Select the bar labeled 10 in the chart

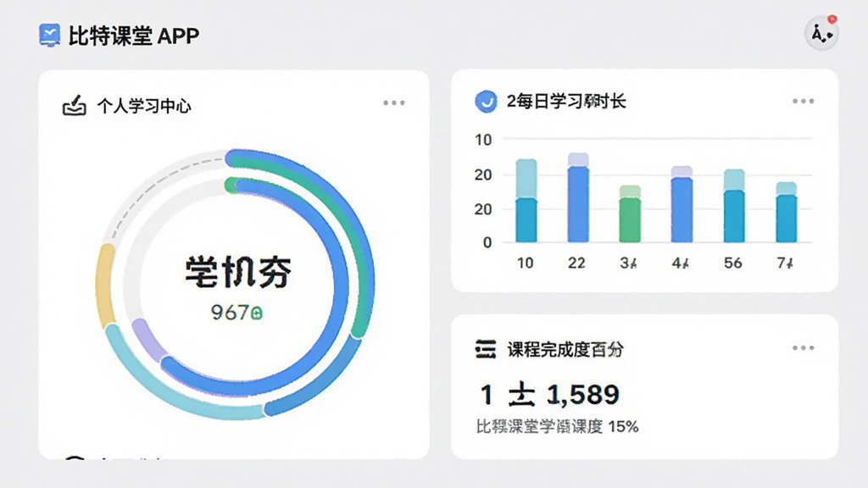pos(526,200)
